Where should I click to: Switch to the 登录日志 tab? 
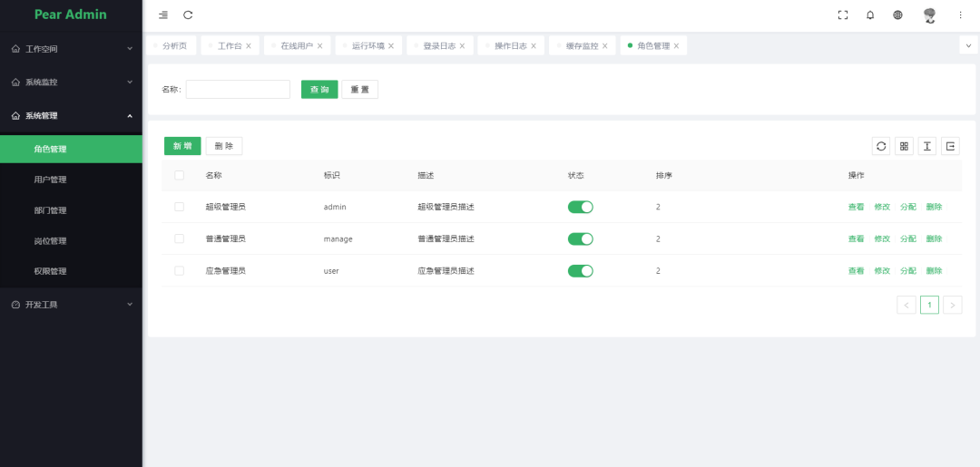pos(439,45)
